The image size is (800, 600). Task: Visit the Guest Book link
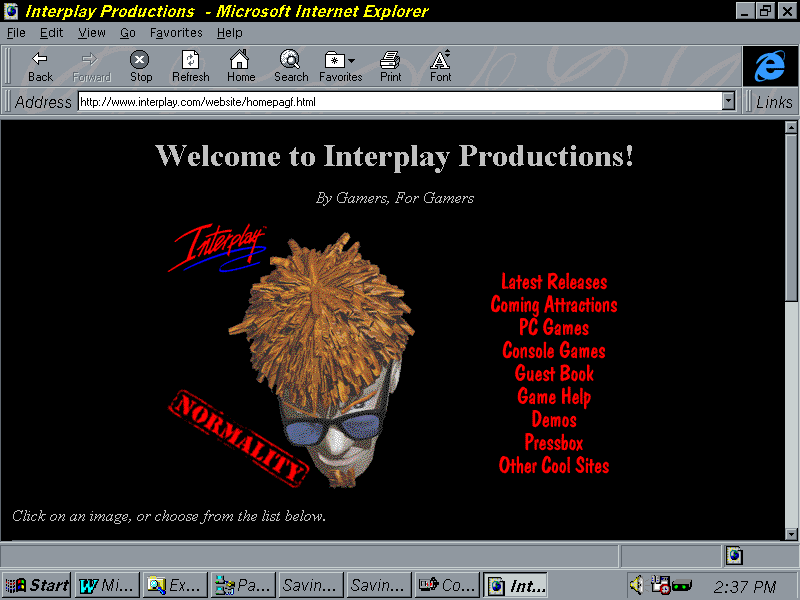pos(554,374)
